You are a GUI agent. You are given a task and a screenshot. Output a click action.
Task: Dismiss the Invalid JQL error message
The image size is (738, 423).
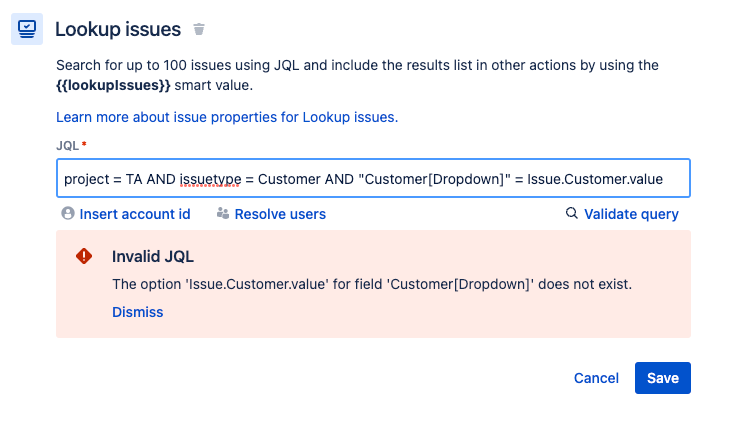click(137, 312)
